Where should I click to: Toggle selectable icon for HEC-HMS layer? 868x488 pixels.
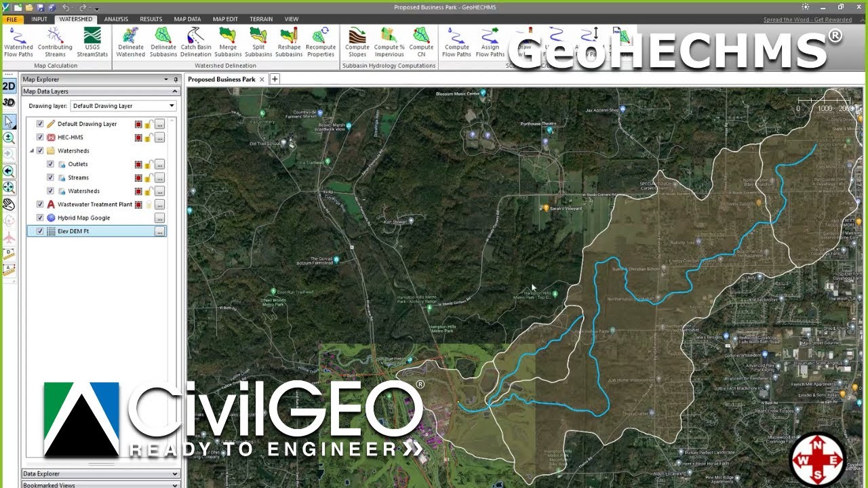click(138, 138)
